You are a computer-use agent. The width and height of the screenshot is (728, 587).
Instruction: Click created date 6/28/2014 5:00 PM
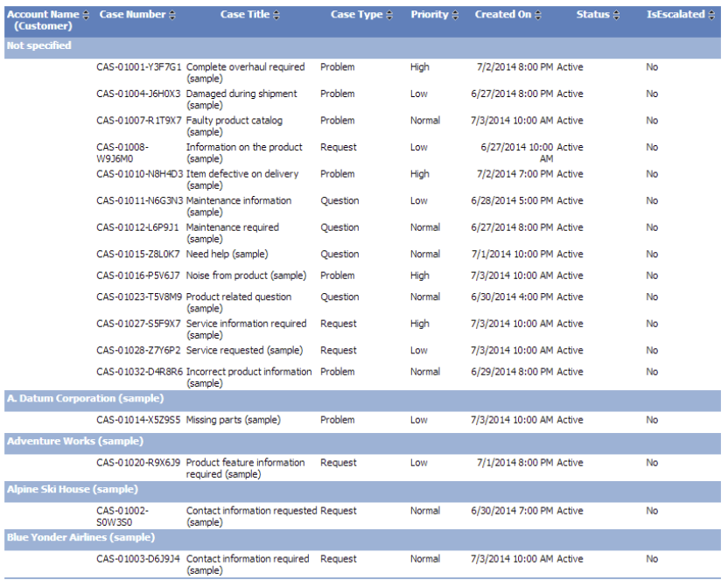(512, 201)
